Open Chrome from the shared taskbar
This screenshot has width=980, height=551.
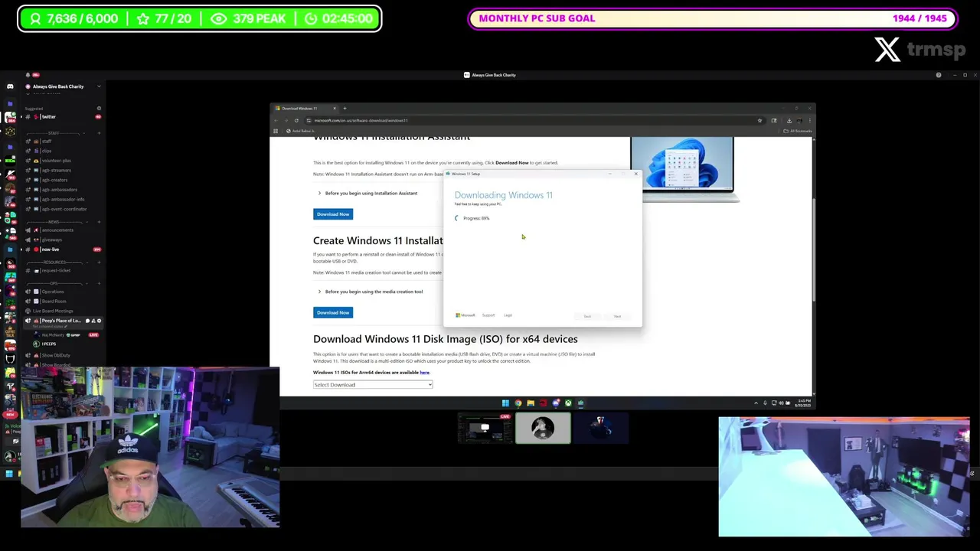point(518,403)
